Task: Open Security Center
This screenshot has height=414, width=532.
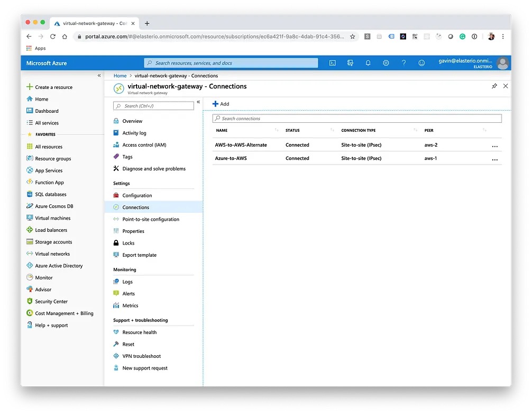Action: pyautogui.click(x=47, y=301)
